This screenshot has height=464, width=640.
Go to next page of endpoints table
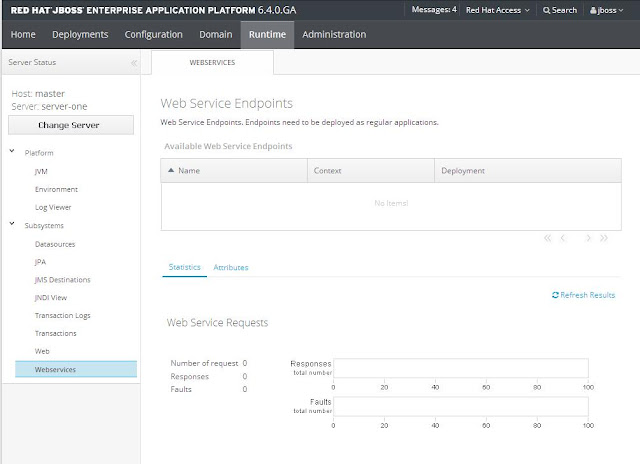pos(588,238)
